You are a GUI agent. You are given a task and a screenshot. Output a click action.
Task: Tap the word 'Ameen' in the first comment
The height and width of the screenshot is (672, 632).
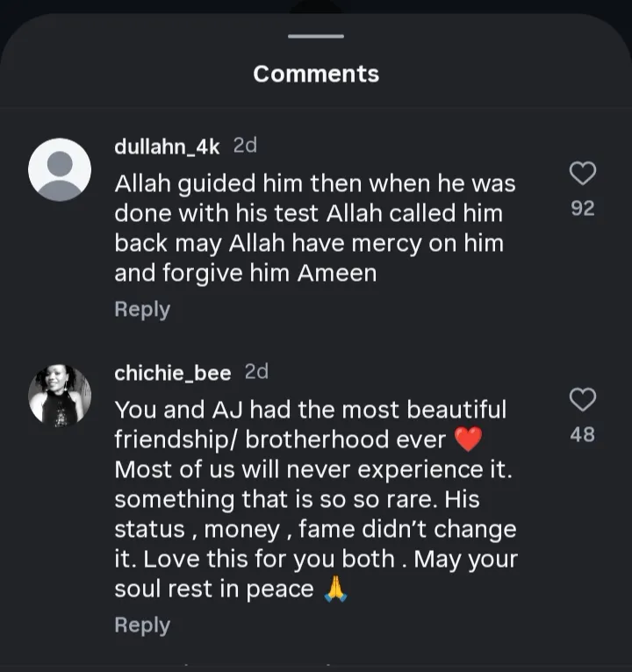pos(336,273)
